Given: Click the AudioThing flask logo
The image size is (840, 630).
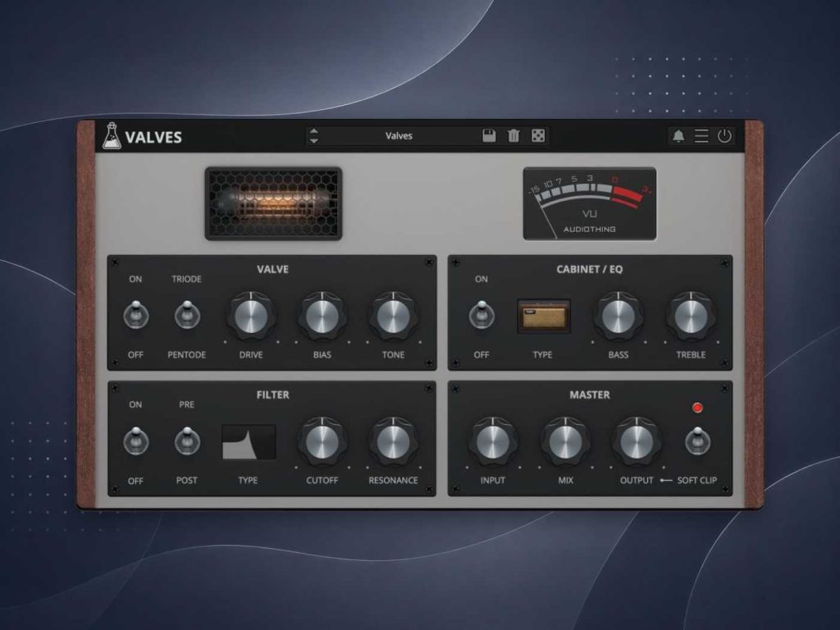Looking at the screenshot, I should (112, 135).
